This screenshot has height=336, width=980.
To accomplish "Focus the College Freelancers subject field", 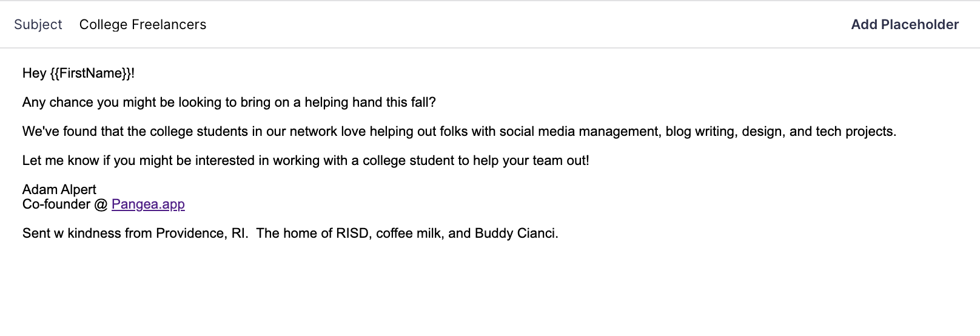I will click(x=143, y=25).
